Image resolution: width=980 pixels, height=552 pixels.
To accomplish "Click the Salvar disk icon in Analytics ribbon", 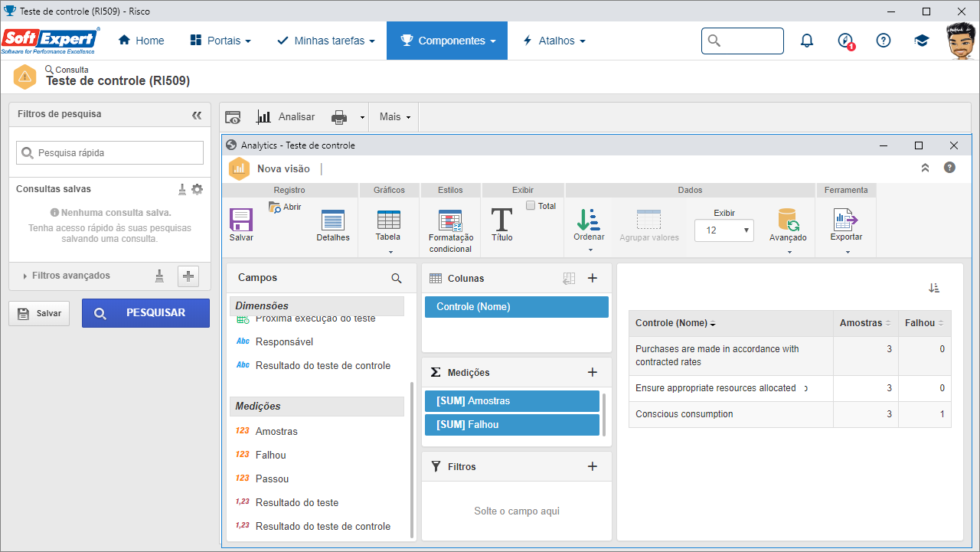I will click(241, 220).
